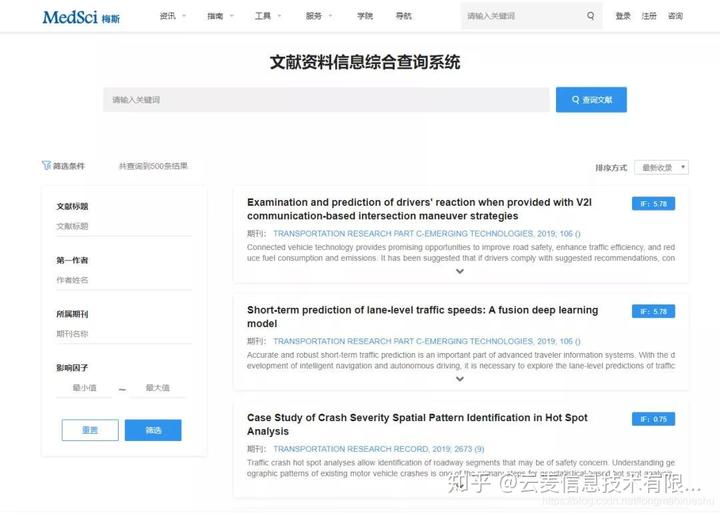Open the lane-level traffic speeds fusion article

click(422, 317)
